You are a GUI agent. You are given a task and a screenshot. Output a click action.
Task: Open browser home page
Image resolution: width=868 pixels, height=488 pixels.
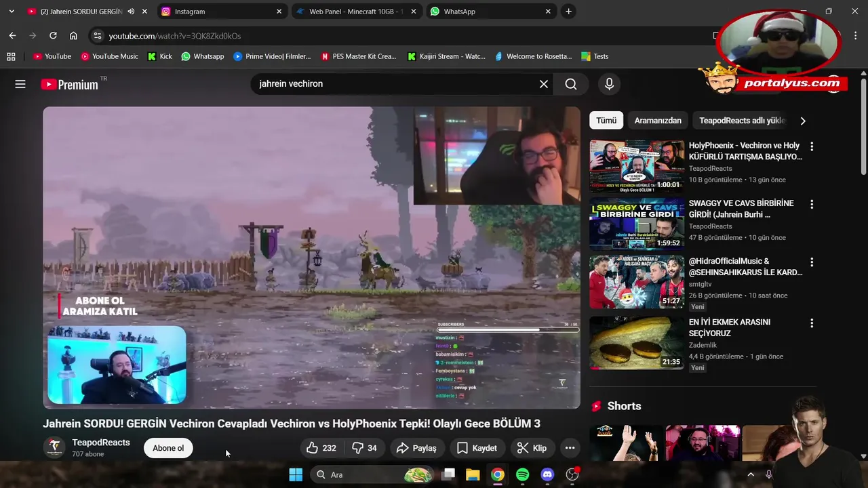[73, 36]
